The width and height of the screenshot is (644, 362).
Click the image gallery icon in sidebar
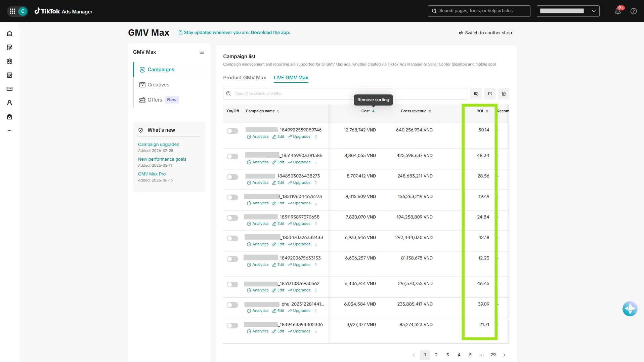pos(9,75)
